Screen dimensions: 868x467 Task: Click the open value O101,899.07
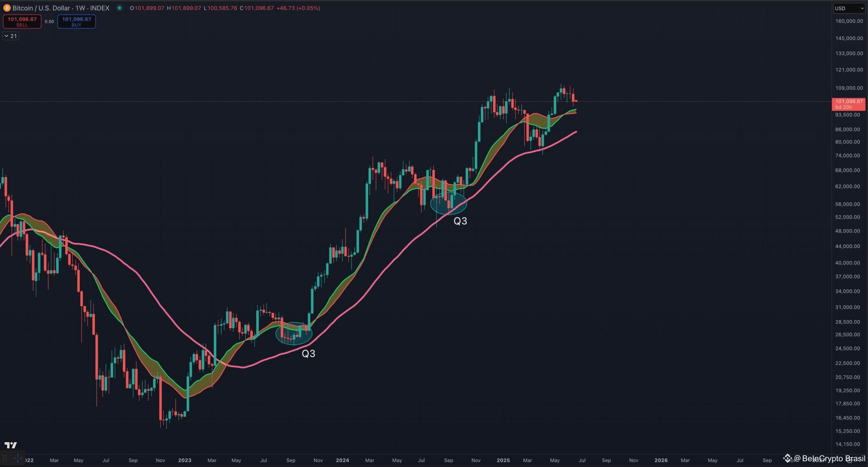pos(147,8)
